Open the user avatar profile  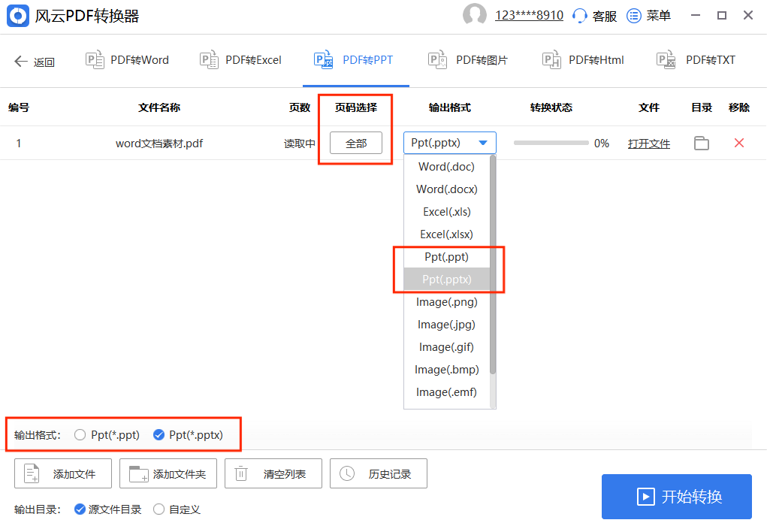[x=475, y=15]
